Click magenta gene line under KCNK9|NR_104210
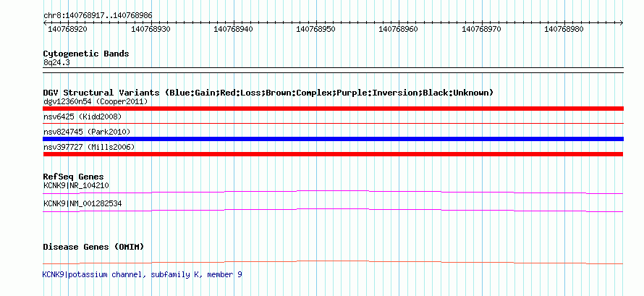This screenshot has height=296, width=644. [x=333, y=192]
